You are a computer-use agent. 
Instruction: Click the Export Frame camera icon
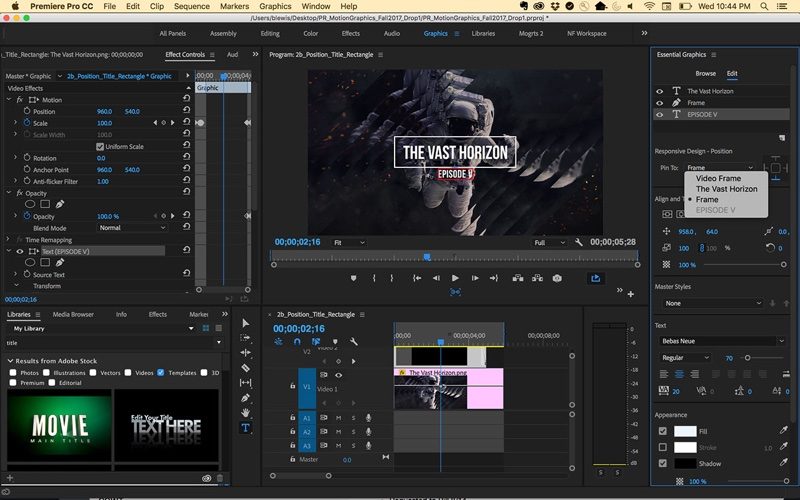click(x=557, y=278)
